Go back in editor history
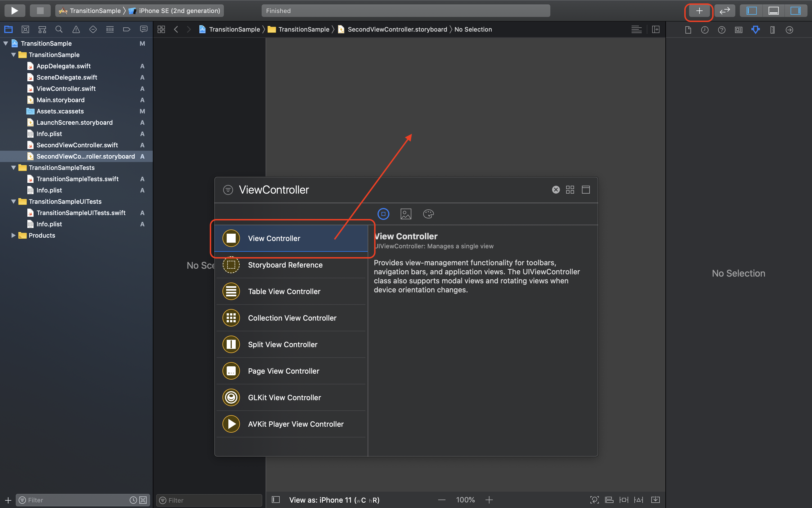 coord(176,30)
